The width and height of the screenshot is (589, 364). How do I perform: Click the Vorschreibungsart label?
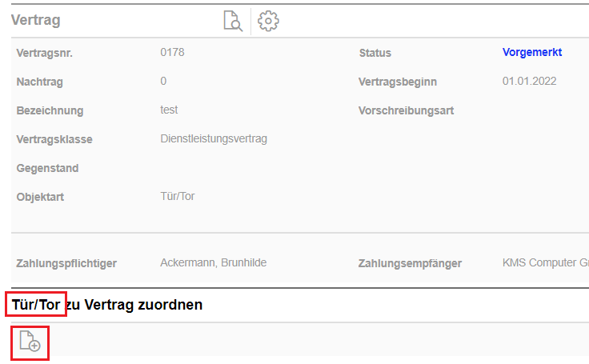click(406, 111)
